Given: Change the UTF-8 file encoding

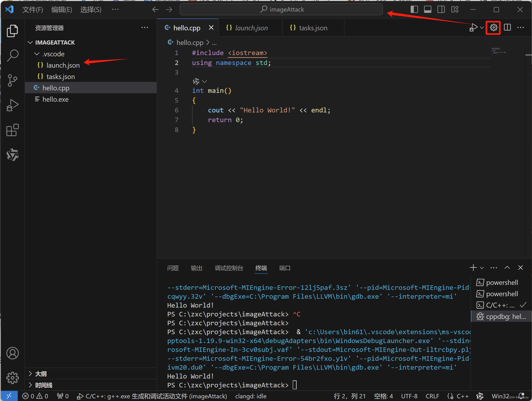Looking at the screenshot, I should [409, 396].
